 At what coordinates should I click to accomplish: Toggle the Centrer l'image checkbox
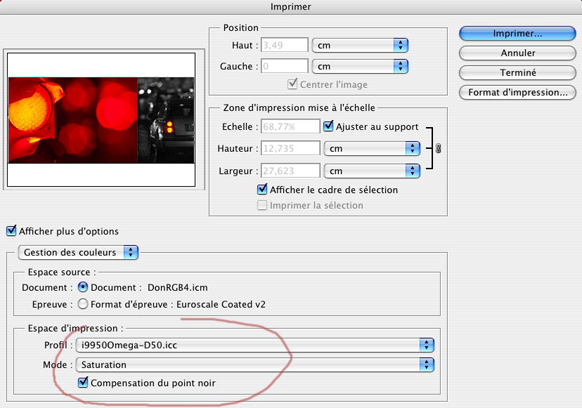[292, 84]
